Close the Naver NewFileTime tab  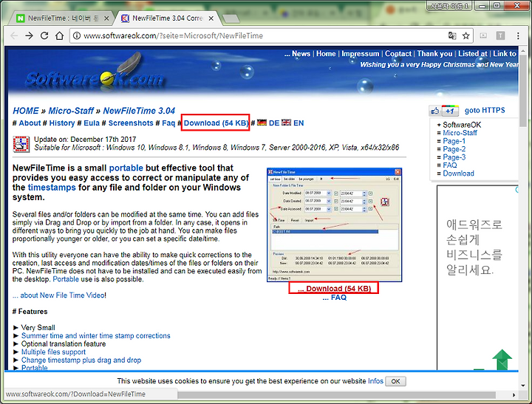[x=106, y=18]
